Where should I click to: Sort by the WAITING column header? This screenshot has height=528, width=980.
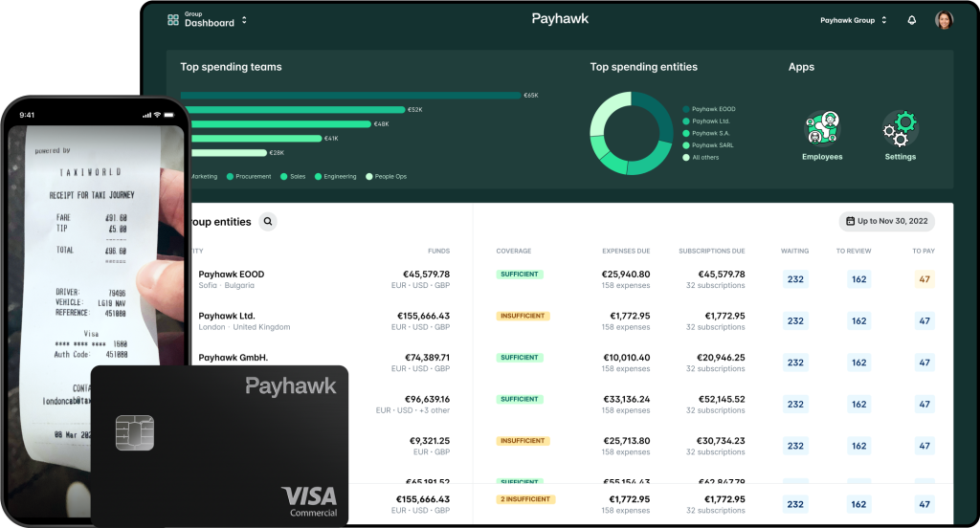tap(795, 252)
